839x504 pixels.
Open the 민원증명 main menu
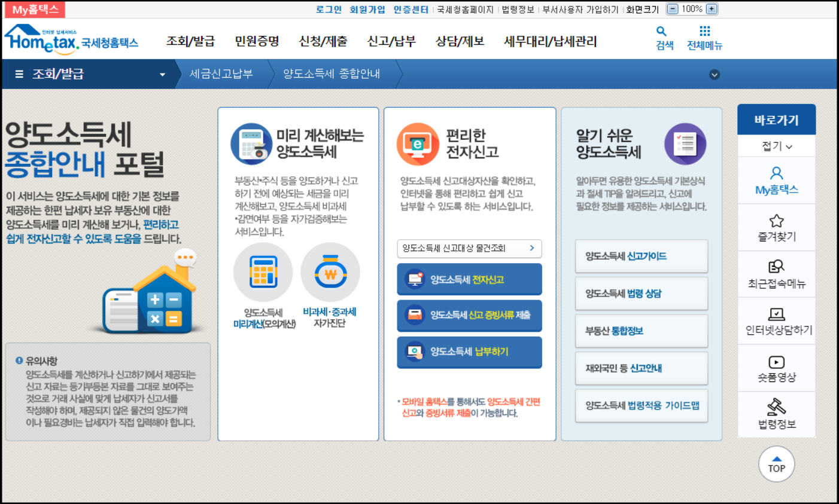(257, 41)
